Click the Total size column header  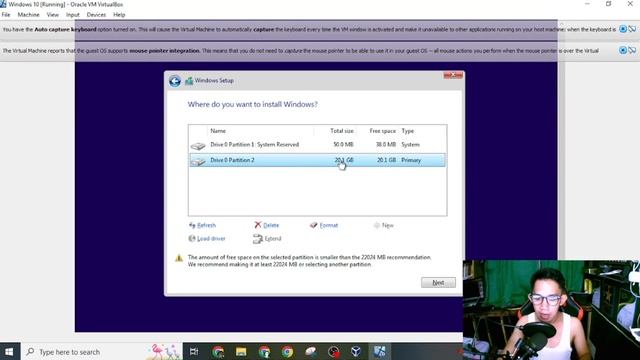342,131
